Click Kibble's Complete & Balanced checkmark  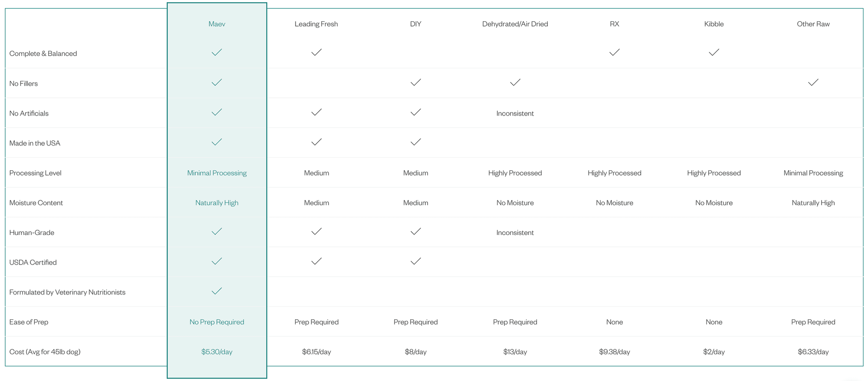(714, 53)
